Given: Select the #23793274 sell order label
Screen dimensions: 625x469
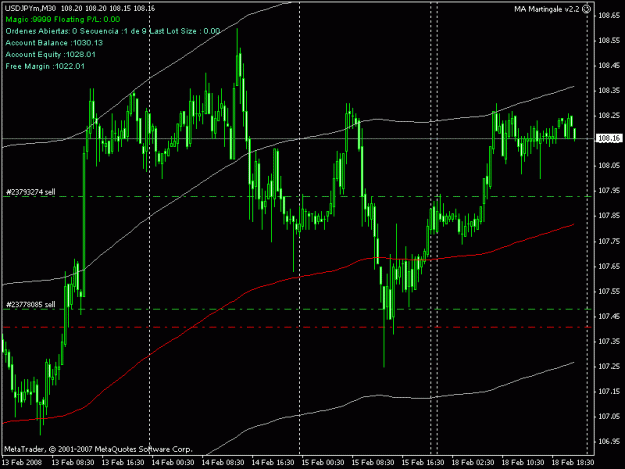Looking at the screenshot, I should (x=31, y=192).
